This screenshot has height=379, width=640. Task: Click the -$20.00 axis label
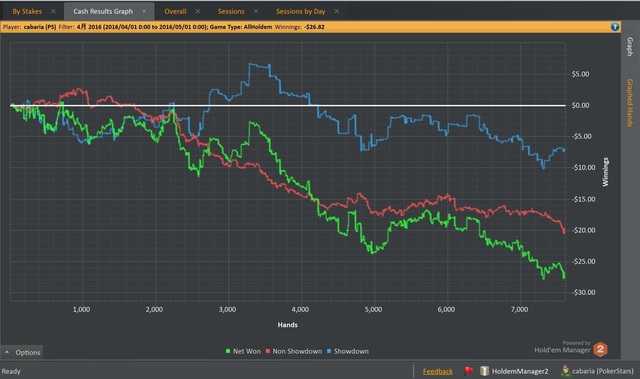(x=584, y=230)
